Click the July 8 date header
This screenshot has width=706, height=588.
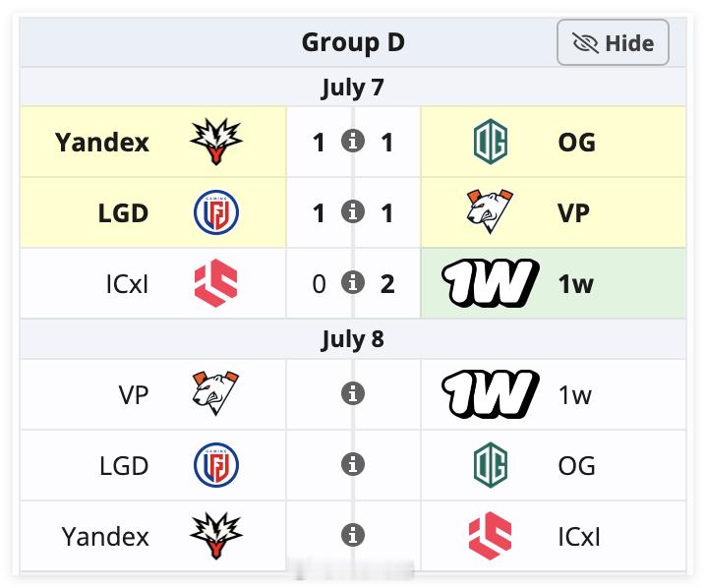click(353, 339)
